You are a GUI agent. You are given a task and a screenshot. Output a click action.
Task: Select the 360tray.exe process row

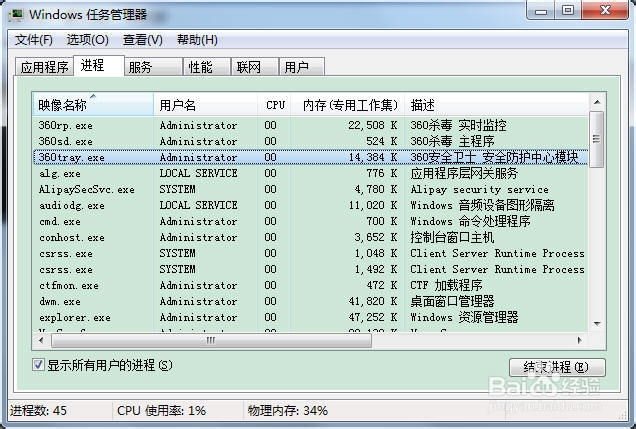pos(311,157)
